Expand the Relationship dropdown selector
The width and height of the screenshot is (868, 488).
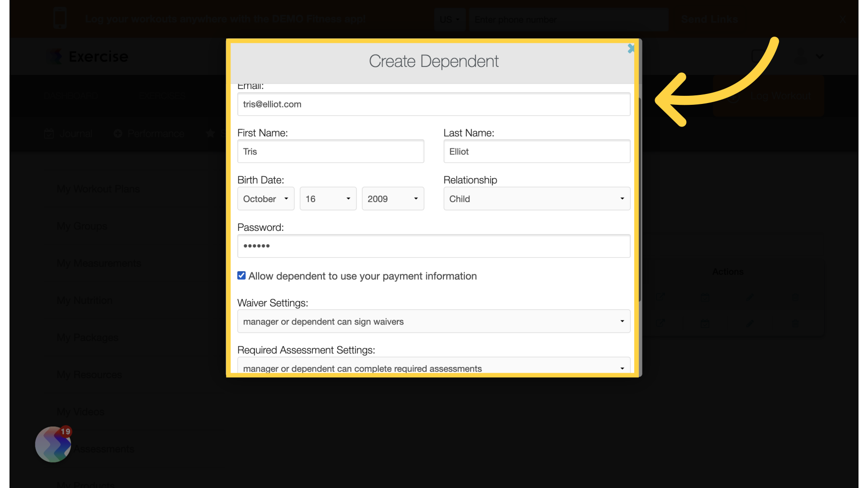[x=537, y=198]
